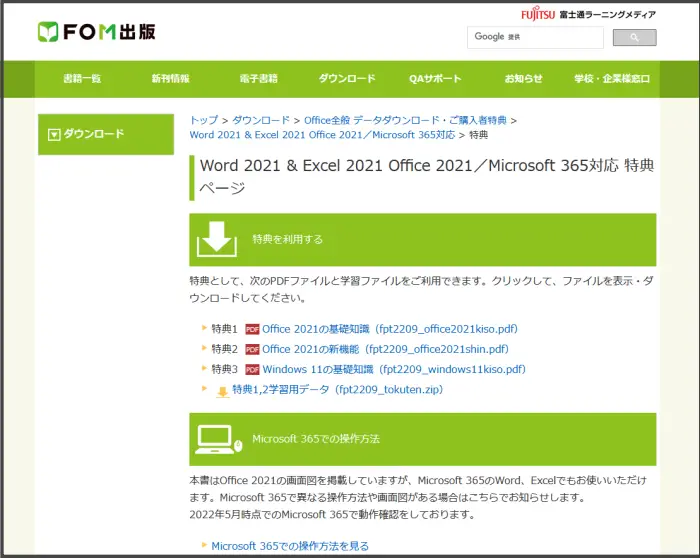Click the 特典2 label
Image resolution: width=700 pixels, height=558 pixels.
tap(225, 349)
